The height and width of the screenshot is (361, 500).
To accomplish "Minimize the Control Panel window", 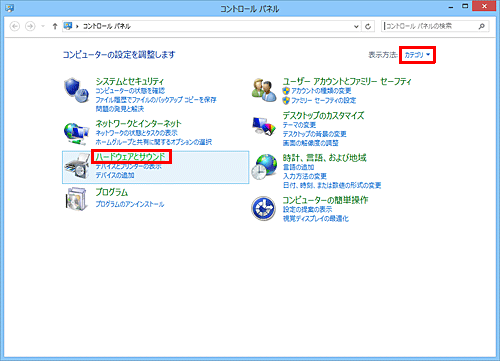I will click(x=451, y=7).
